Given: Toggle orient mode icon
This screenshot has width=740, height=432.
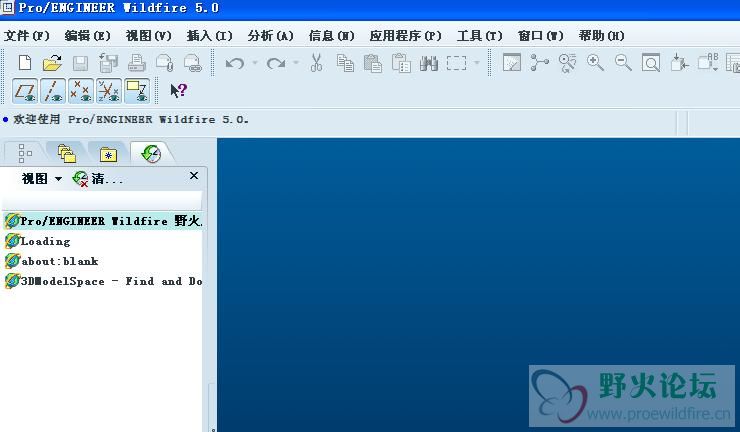Looking at the screenshot, I should [x=567, y=63].
